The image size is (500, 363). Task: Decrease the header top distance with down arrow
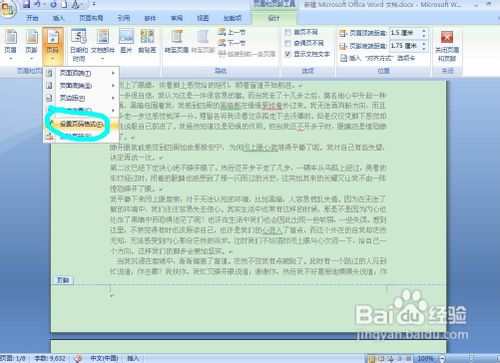click(424, 36)
